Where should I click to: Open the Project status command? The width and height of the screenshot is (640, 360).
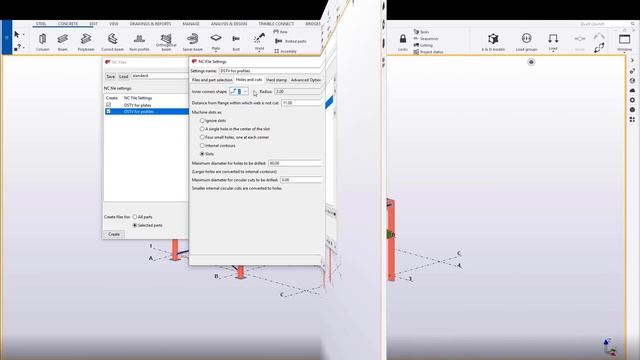(428, 52)
